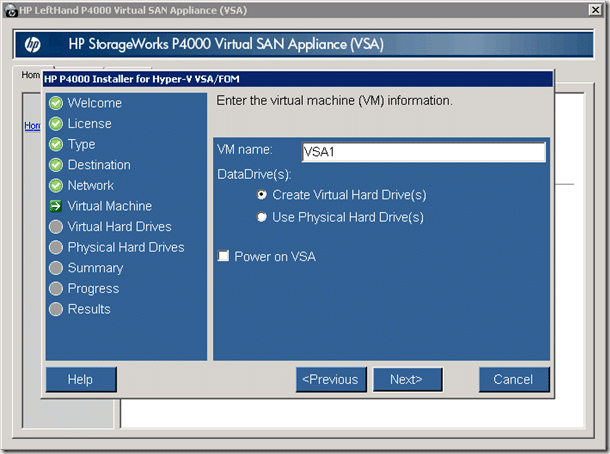Click the License step label

(89, 124)
